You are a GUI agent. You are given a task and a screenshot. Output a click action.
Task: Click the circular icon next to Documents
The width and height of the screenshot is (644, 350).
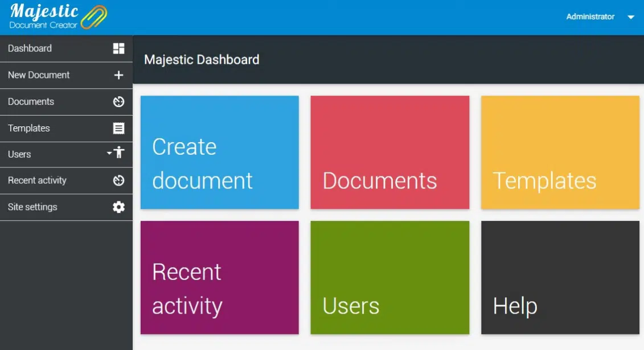(x=118, y=102)
